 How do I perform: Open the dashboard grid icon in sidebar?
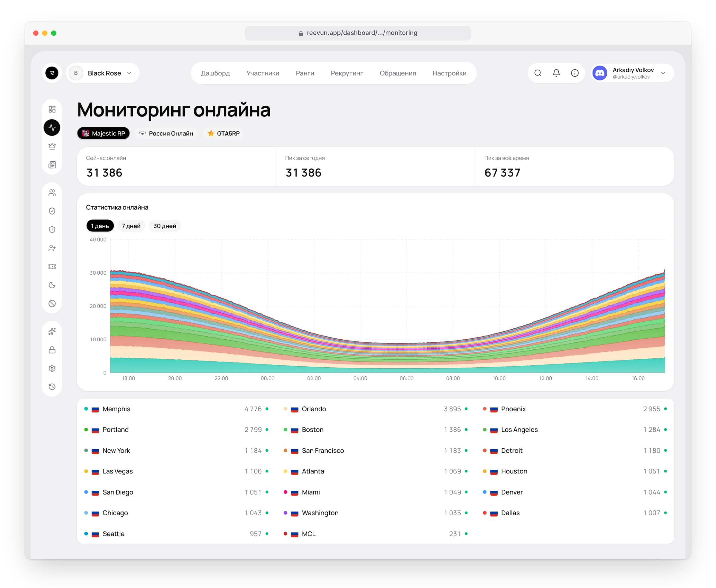point(52,109)
